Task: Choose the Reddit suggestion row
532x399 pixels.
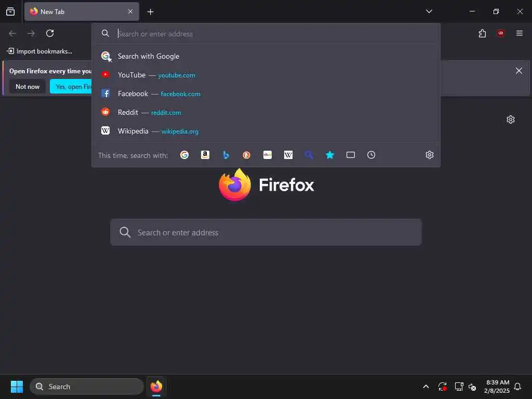Action: (x=266, y=112)
